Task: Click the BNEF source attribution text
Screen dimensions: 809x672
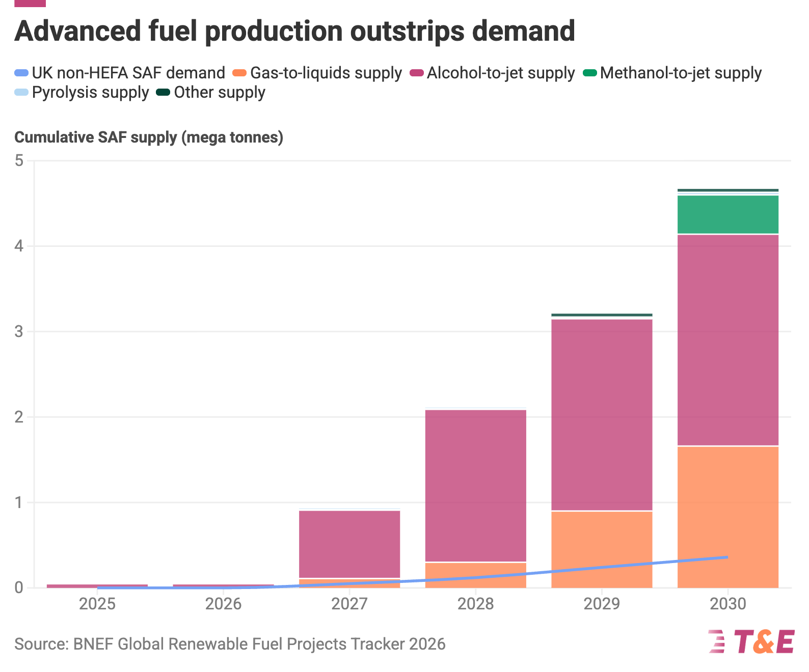Action: [x=230, y=644]
